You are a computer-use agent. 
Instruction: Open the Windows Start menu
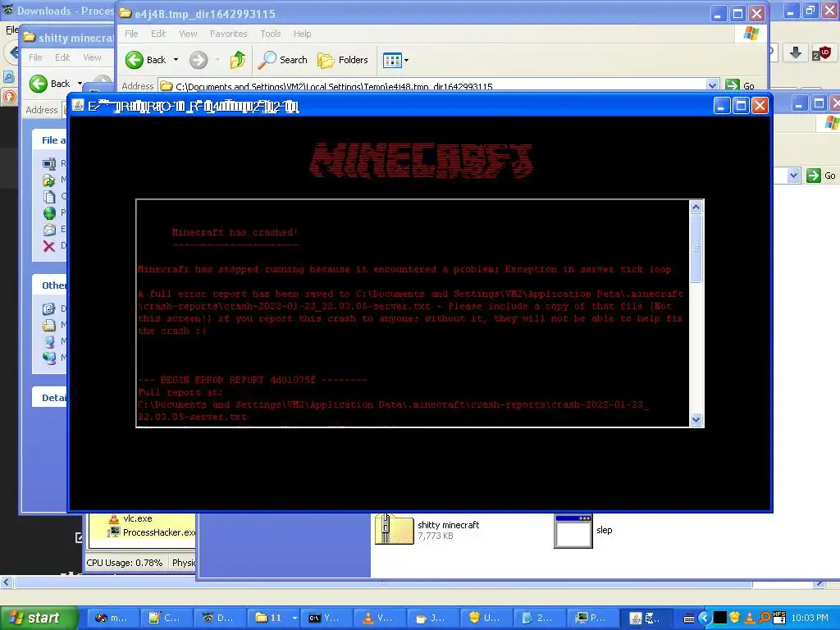coord(39,618)
